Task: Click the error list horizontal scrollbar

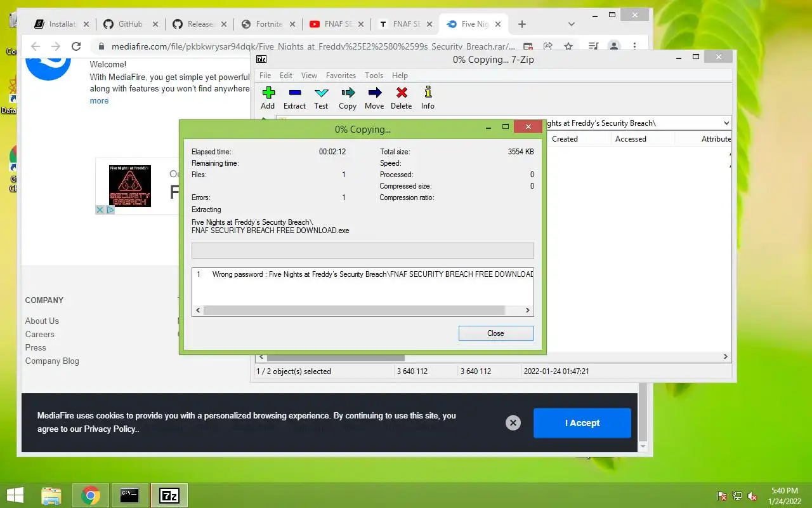Action: [x=354, y=311]
